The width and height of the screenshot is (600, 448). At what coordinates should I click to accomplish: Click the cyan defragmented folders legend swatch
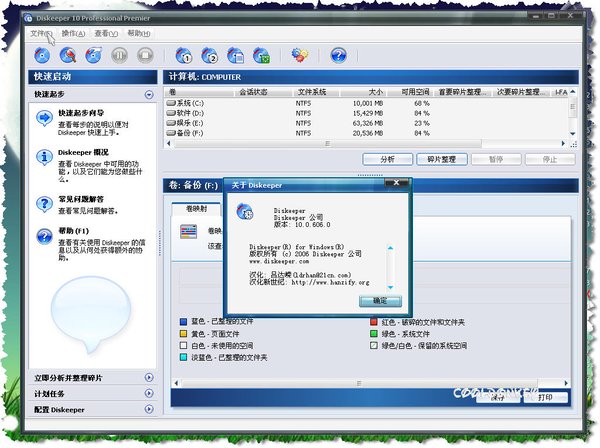point(184,357)
